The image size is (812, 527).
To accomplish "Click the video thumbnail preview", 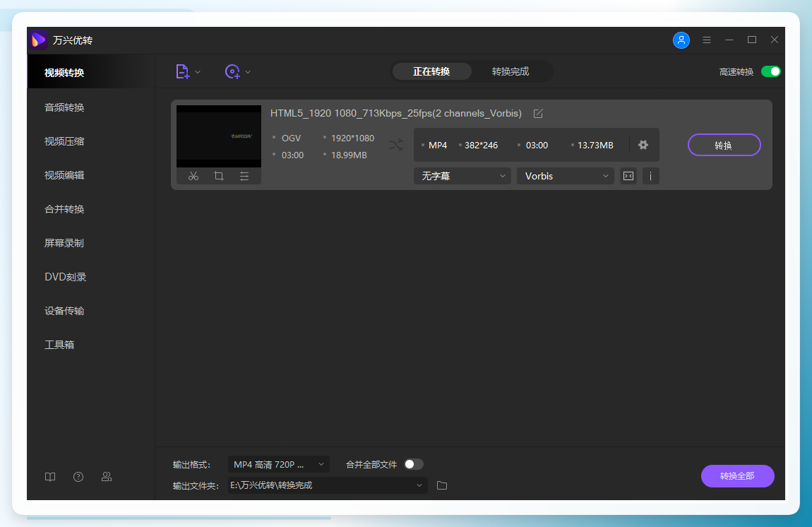I will click(219, 136).
